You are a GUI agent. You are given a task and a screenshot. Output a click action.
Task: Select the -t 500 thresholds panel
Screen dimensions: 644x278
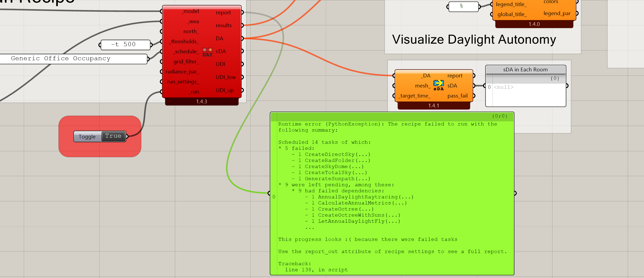click(125, 45)
